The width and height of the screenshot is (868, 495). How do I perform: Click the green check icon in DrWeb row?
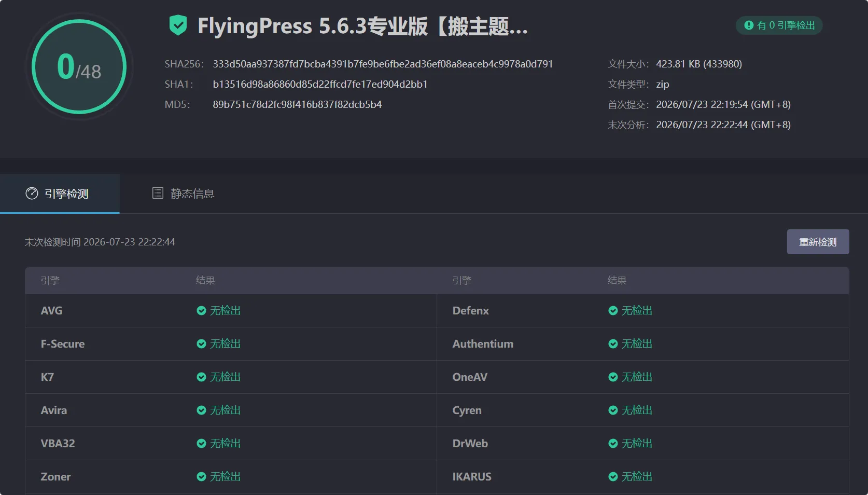tap(613, 444)
